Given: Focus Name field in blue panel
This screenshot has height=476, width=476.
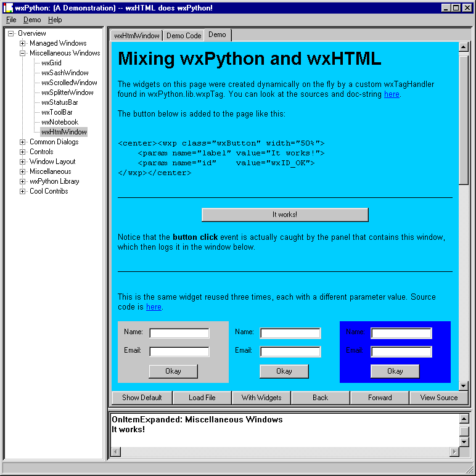Looking at the screenshot, I should pyautogui.click(x=401, y=333).
